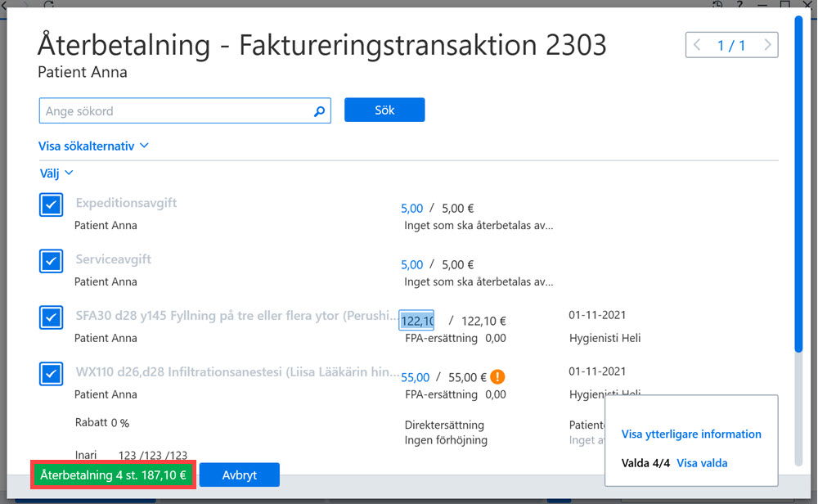Uncheck the Serviceavgift checkbox
Image resolution: width=818 pixels, height=504 pixels.
point(51,261)
